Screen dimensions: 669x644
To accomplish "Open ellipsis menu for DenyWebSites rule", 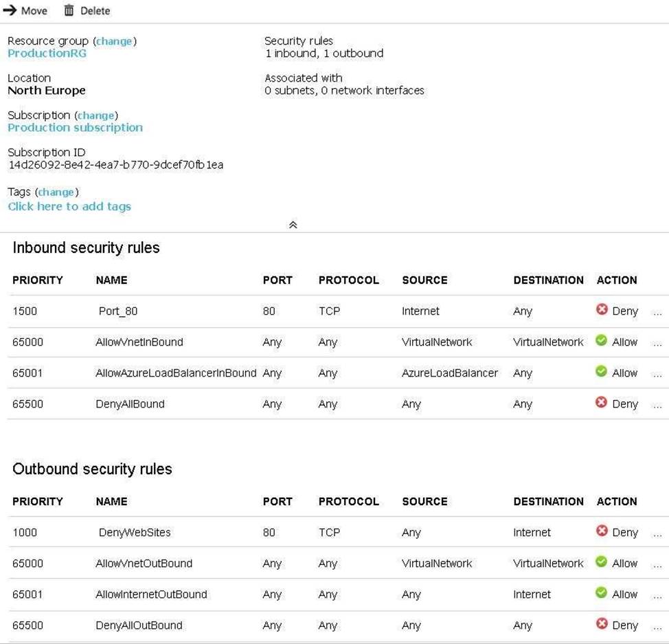I will pos(657,533).
